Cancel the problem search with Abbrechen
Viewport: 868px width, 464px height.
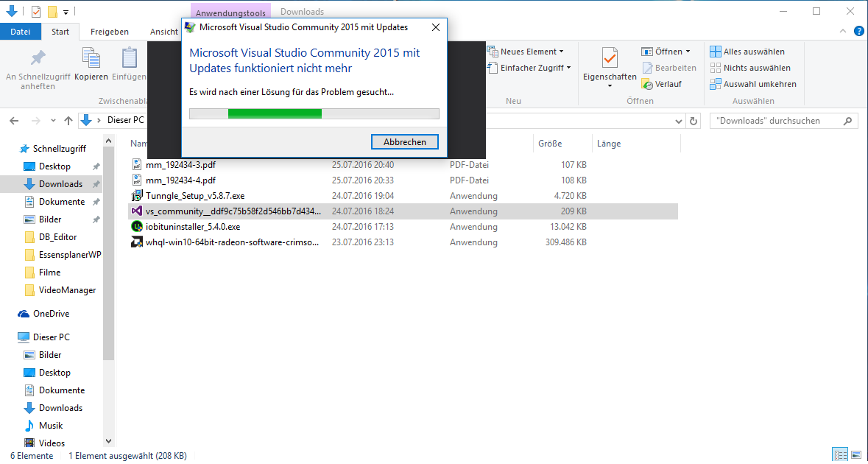[405, 141]
